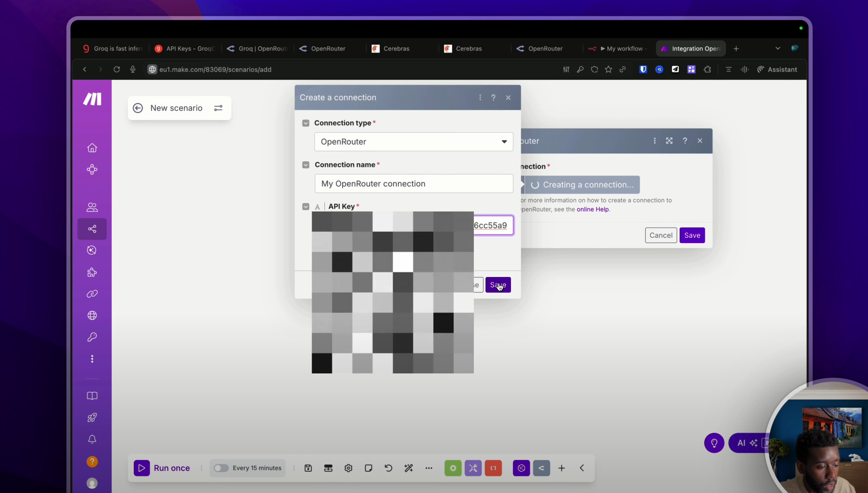
Task: Click the back arrow next to New scenario
Action: (138, 108)
